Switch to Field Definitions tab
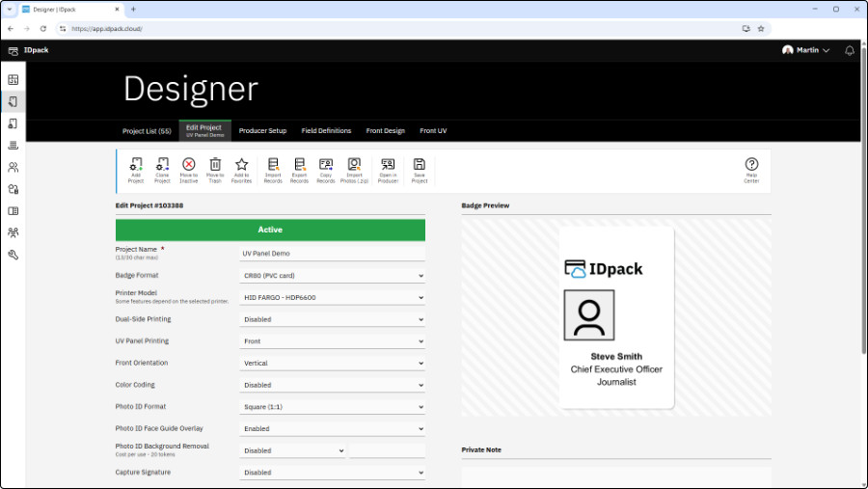The width and height of the screenshot is (868, 489). 326,131
